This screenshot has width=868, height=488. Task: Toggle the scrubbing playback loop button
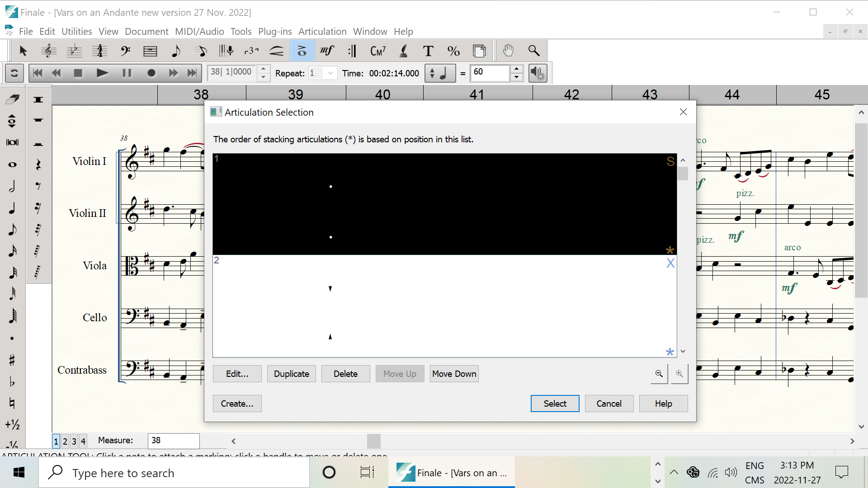point(14,73)
